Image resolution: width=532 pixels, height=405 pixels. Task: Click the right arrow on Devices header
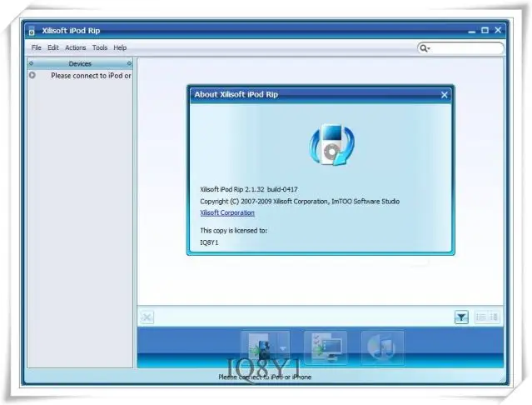(129, 63)
